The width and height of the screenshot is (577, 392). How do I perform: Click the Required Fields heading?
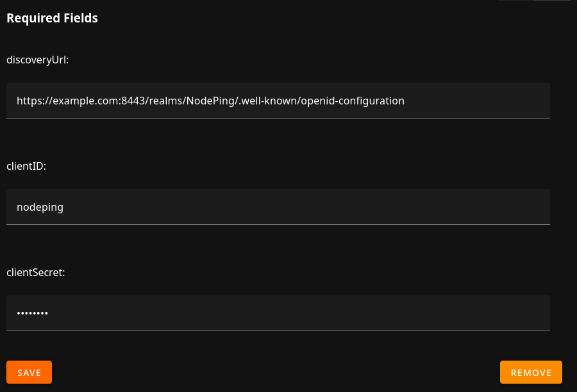(x=52, y=18)
